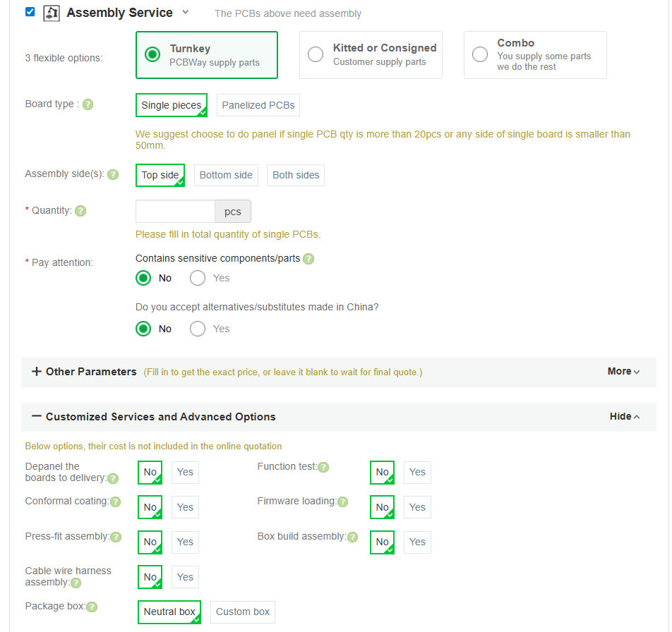The image size is (672, 632).
Task: Collapse Customized Services via Hide
Action: pyautogui.click(x=624, y=417)
